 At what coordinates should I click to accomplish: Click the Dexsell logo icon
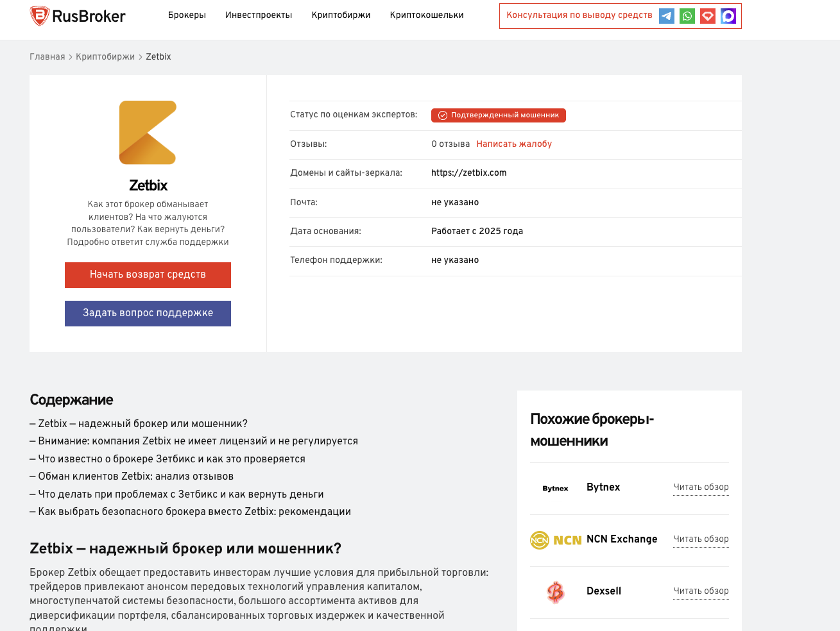[x=556, y=592]
